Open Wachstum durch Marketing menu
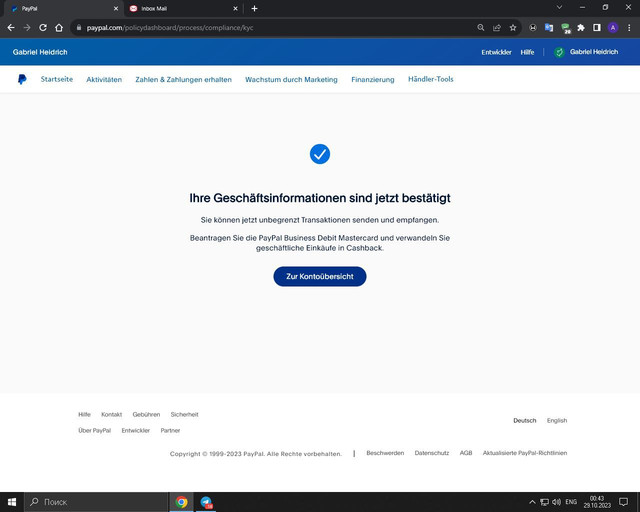This screenshot has height=512, width=640. (291, 80)
